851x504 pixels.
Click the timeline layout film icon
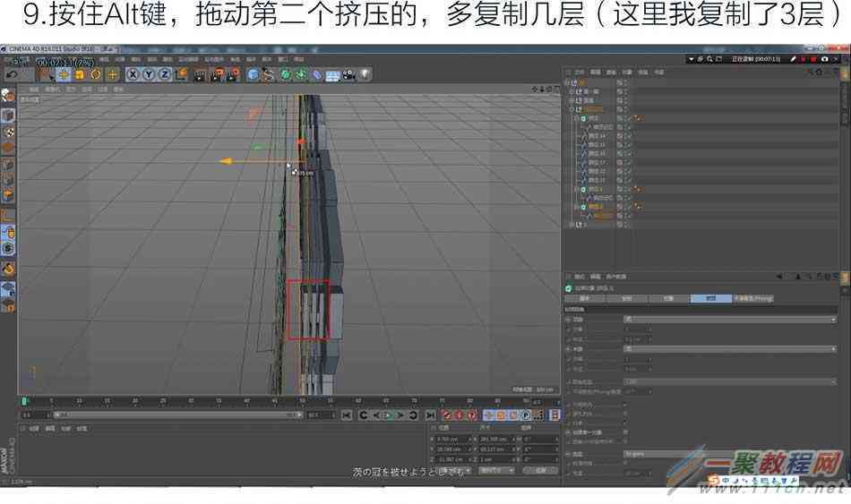click(554, 415)
